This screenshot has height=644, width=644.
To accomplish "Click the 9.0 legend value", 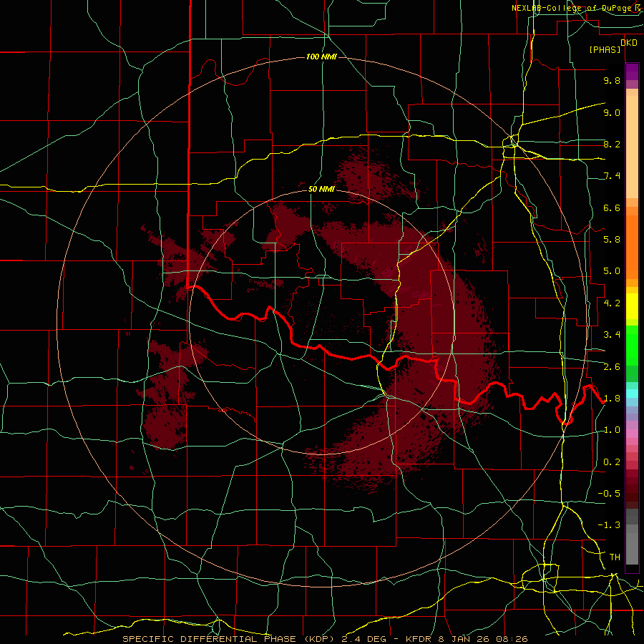I will (612, 112).
